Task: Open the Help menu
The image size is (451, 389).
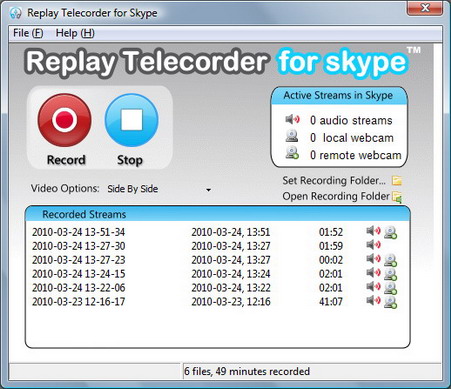Action: coord(75,33)
